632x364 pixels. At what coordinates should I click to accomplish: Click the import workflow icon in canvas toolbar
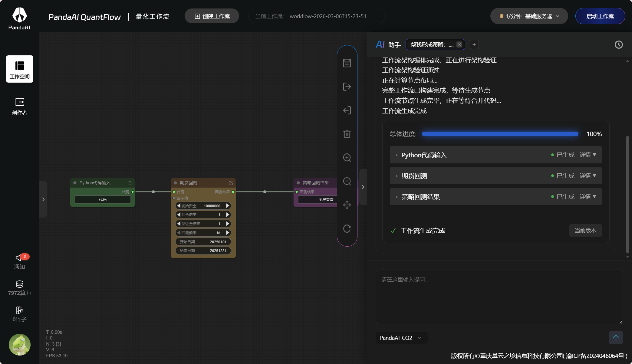(347, 110)
